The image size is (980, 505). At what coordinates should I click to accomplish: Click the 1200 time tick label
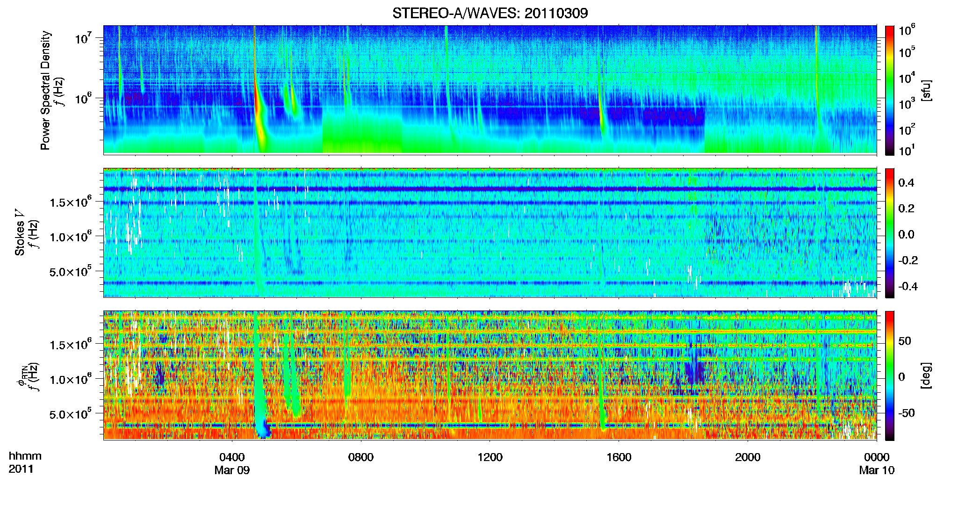[x=490, y=457]
